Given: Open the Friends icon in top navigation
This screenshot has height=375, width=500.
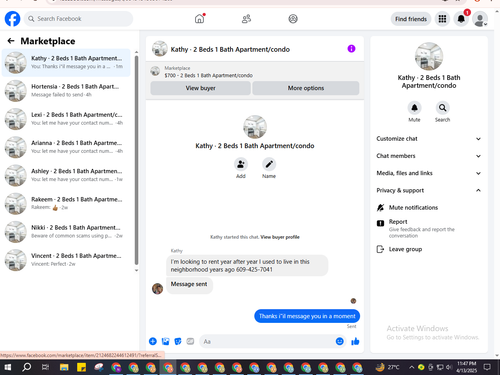Looking at the screenshot, I should tap(246, 19).
